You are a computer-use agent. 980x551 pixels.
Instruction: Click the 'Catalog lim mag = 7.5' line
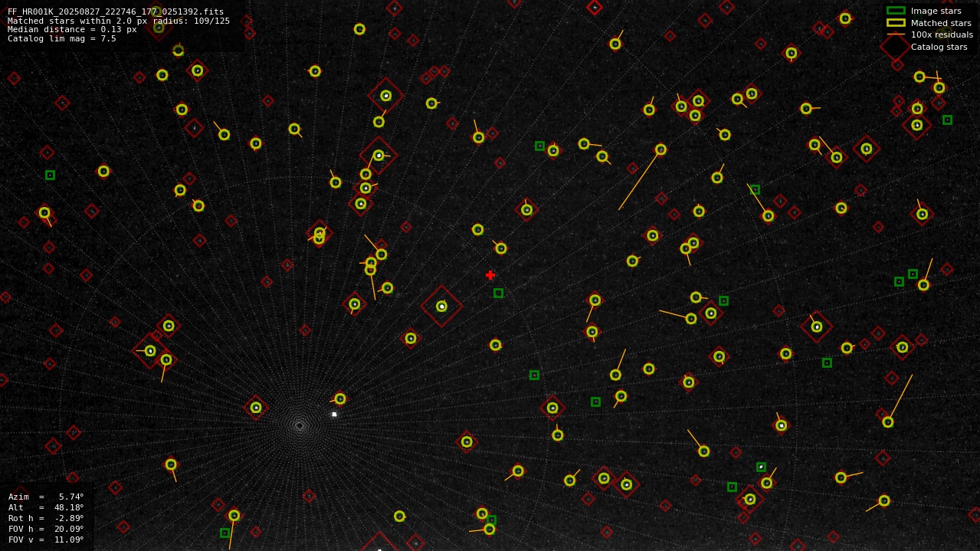pos(62,39)
